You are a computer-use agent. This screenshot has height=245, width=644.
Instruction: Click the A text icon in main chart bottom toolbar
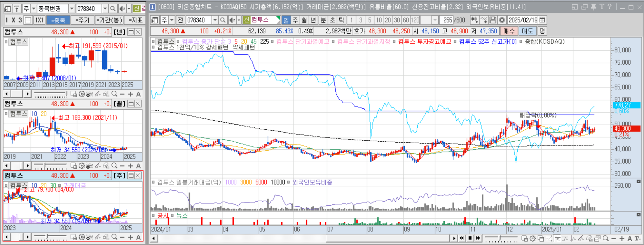[x=630, y=238]
